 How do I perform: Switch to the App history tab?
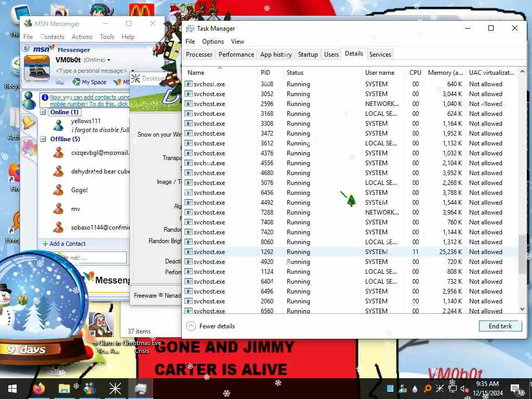pos(276,54)
